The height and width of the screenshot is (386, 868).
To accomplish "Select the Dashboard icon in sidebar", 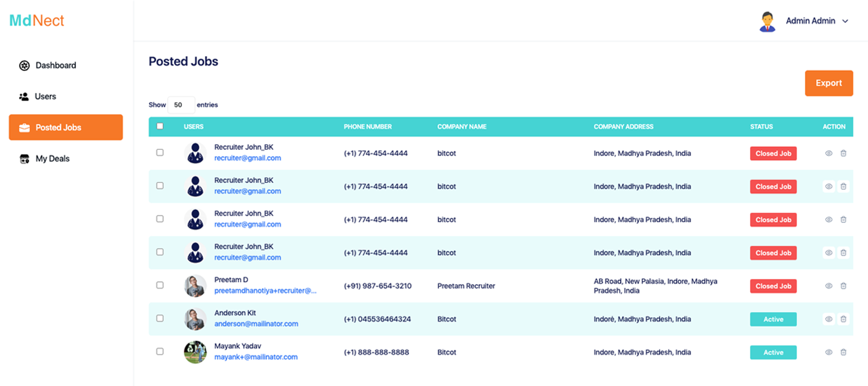I will pyautogui.click(x=24, y=65).
